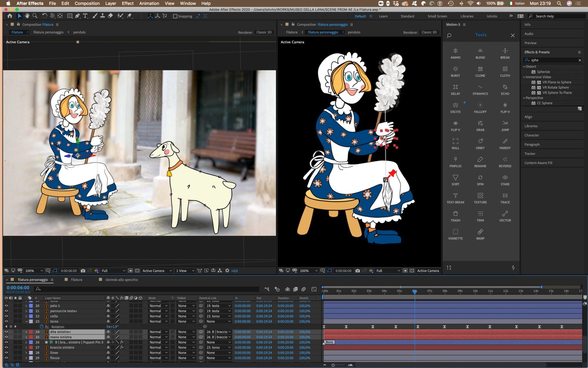The width and height of the screenshot is (588, 368).
Task: Click the Motion-3 search magnifier icon
Action: pyautogui.click(x=449, y=36)
